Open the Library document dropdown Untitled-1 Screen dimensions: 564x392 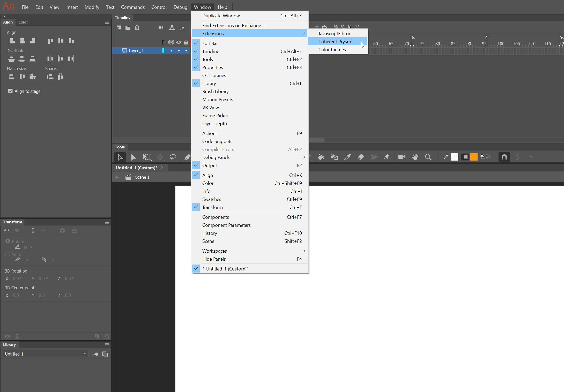(x=45, y=354)
